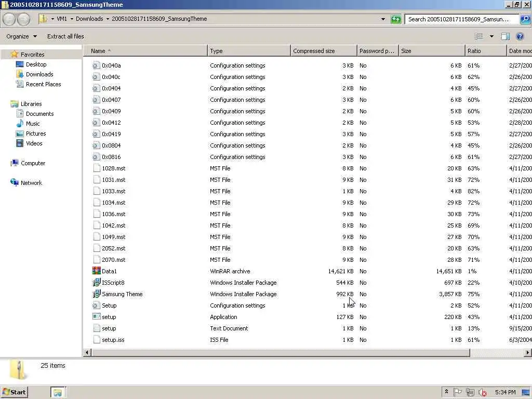Screen dimensions: 532x399
Task: Show hidden tray icons arrow
Action: 446,392
